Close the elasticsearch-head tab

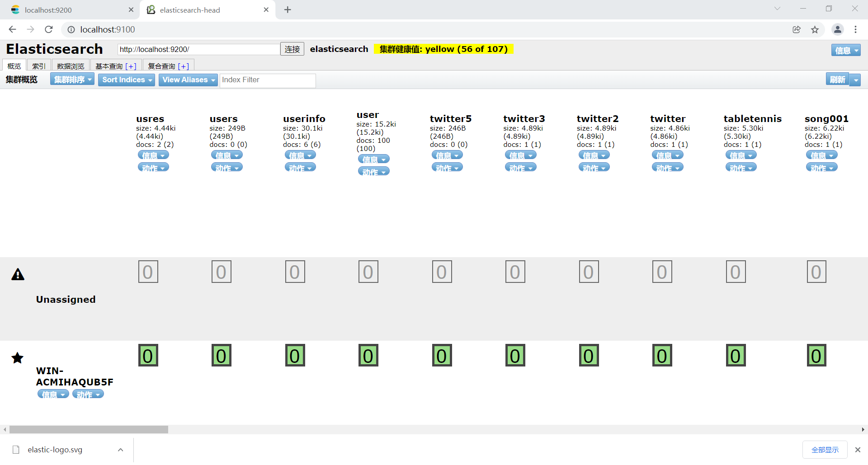(266, 9)
